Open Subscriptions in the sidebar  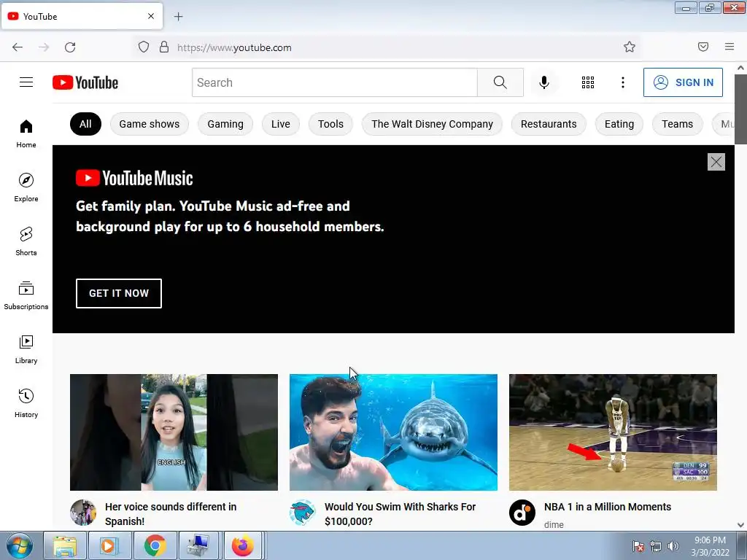[26, 295]
